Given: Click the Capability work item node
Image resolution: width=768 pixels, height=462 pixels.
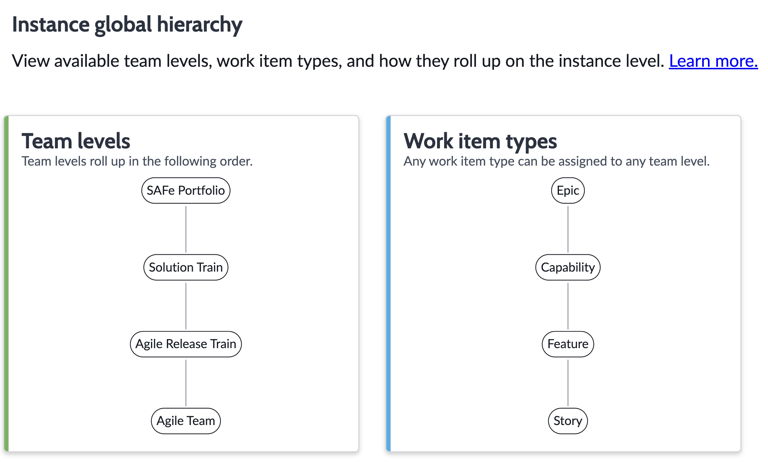Looking at the screenshot, I should pyautogui.click(x=568, y=267).
